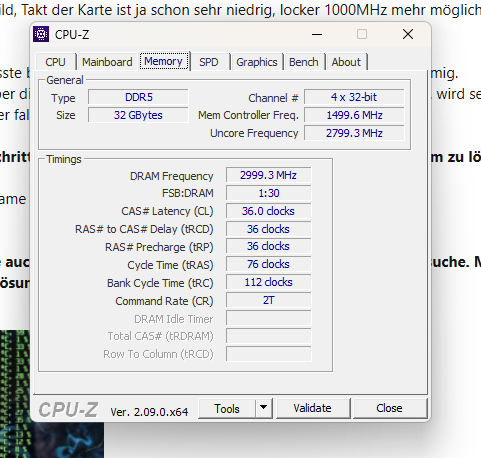Click the 2999.3 MHz DRAM frequency value
The image size is (481, 458).
click(269, 175)
